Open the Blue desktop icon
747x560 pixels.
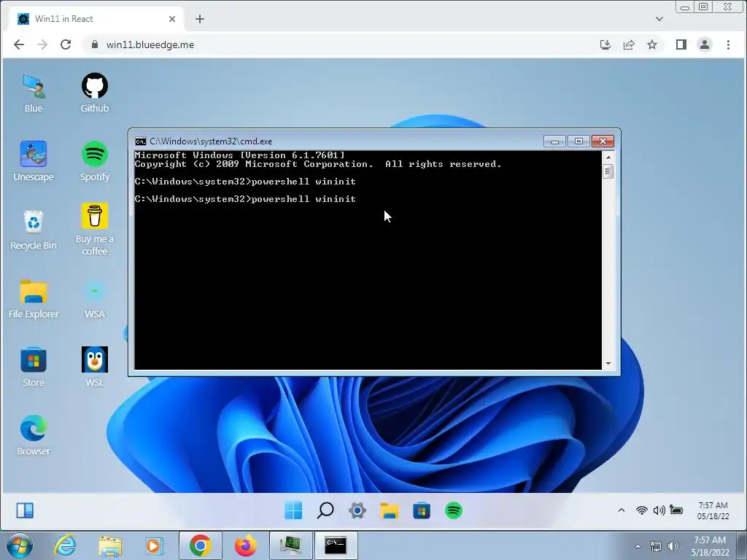[x=34, y=93]
